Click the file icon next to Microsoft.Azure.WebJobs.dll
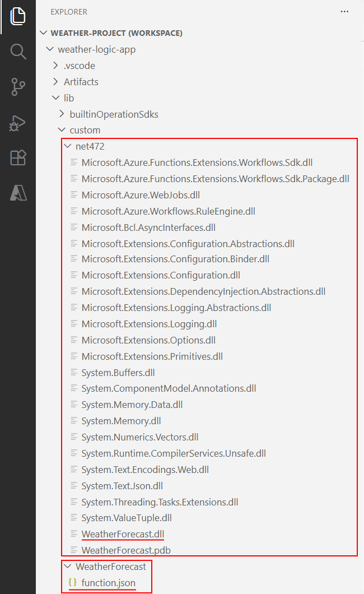This screenshot has height=594, width=364. pyautogui.click(x=73, y=195)
